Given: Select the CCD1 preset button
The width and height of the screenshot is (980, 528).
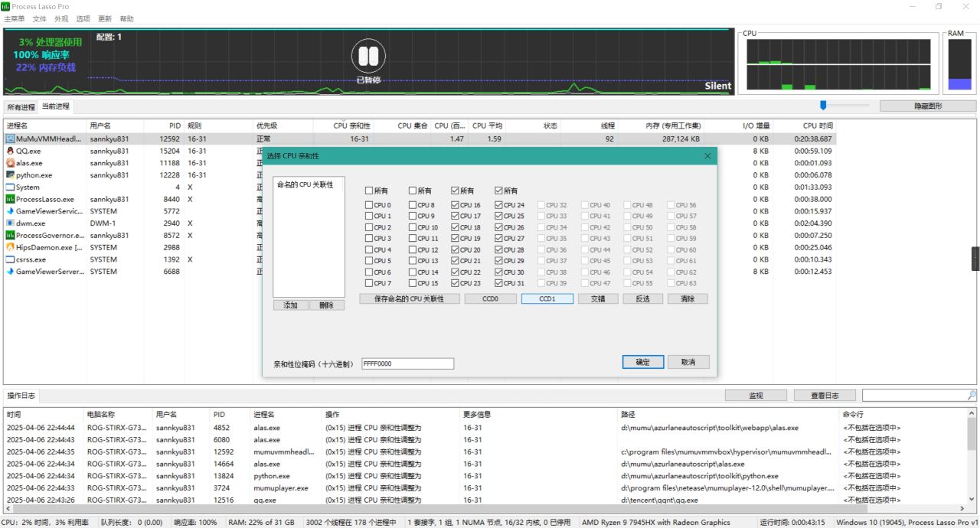Looking at the screenshot, I should click(x=547, y=298).
